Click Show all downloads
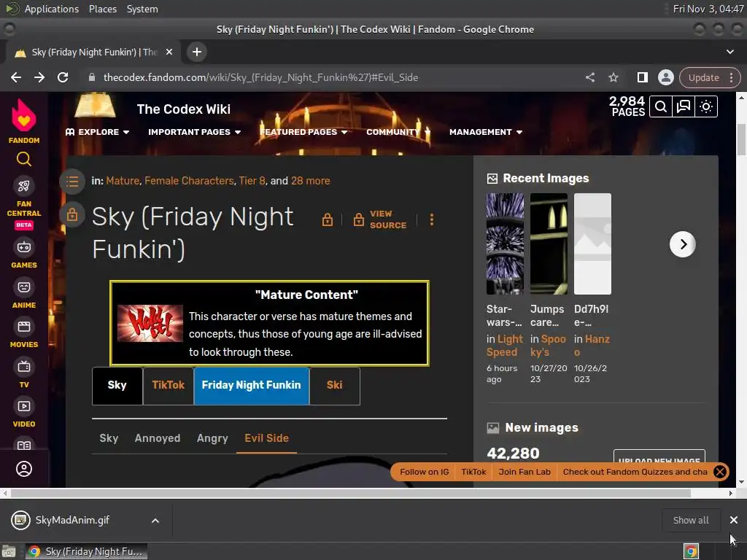This screenshot has height=560, width=747. (690, 521)
